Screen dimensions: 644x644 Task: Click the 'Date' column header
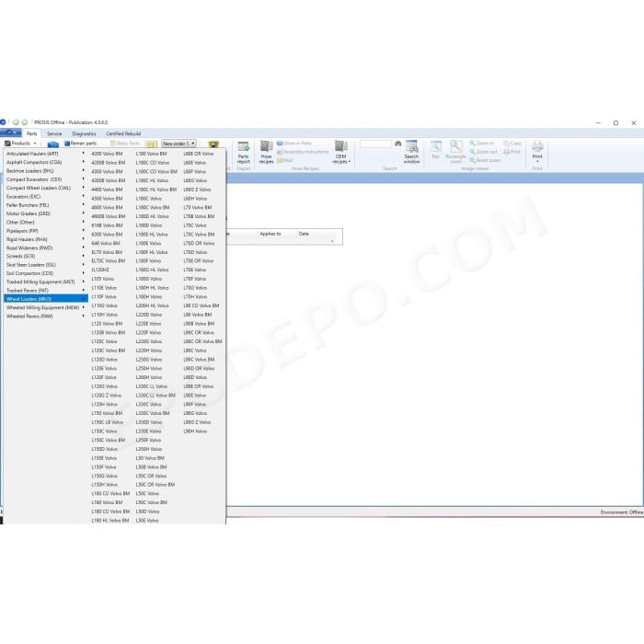point(304,234)
